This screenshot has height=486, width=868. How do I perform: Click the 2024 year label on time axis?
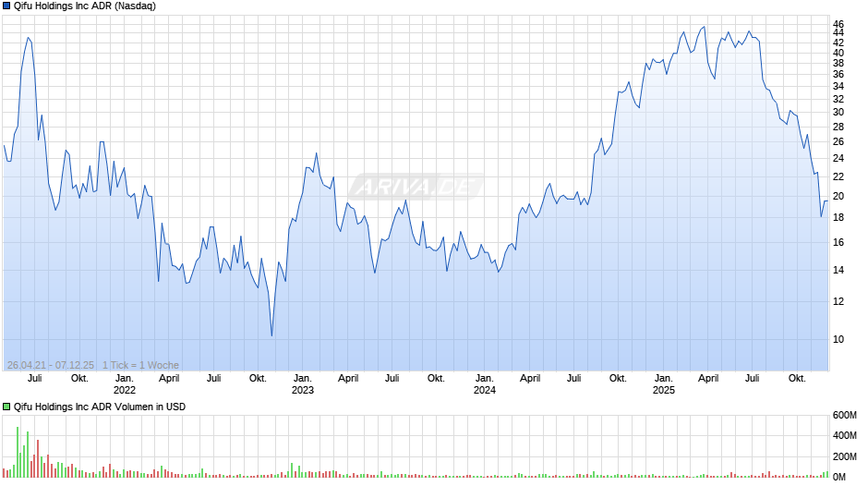(x=485, y=390)
